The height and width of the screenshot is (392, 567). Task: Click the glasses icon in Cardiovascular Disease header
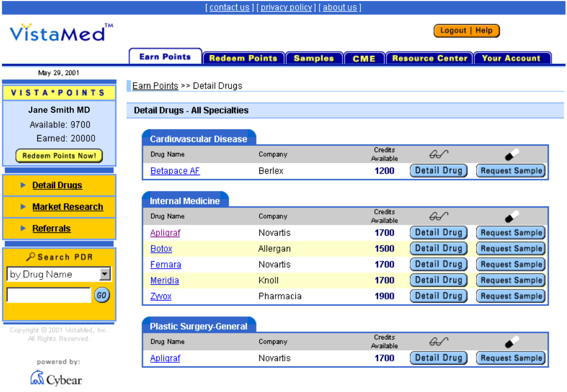(x=439, y=154)
